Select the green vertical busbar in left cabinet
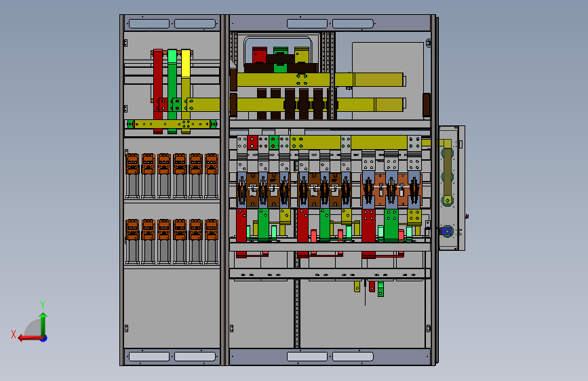The image size is (588, 381). click(172, 91)
